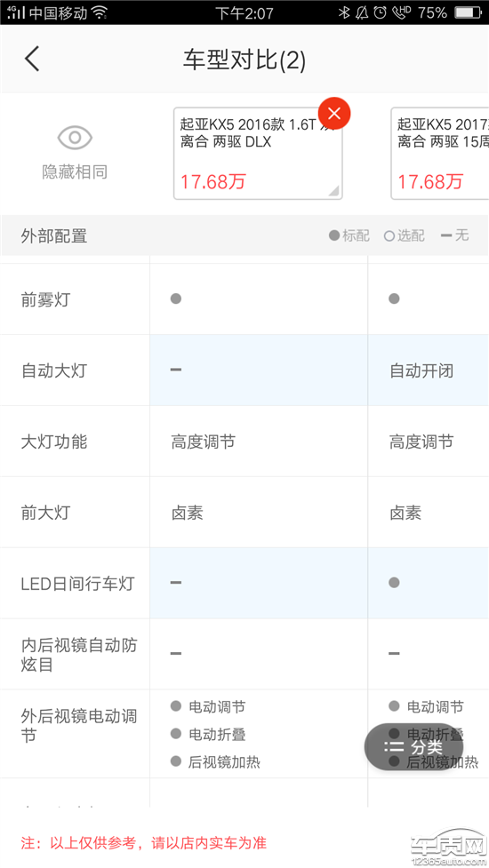Tap the 17.68万 price on 2016款 card

tap(212, 181)
